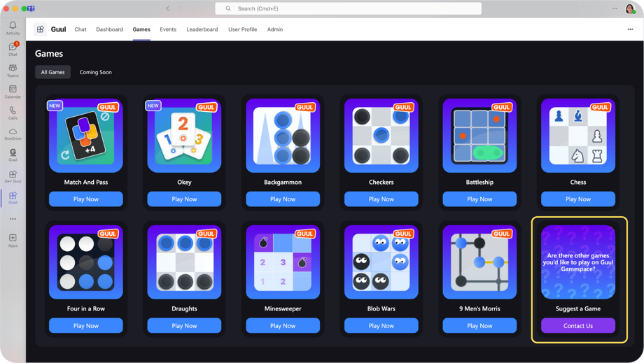Viewport: 644px width, 363px height.
Task: Open the tab options ellipsis at top right
Action: (x=630, y=29)
